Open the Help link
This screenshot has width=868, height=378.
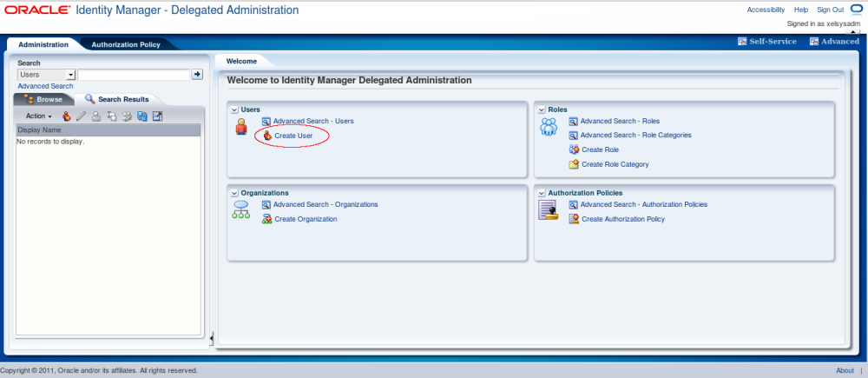point(801,10)
